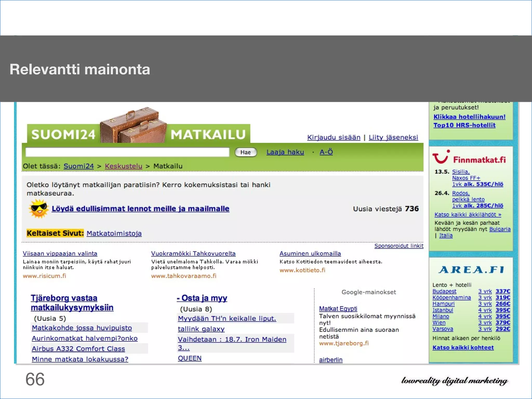Open thread Airbus A332 Comfort Class
Viewport: 532px width, 399px height.
78,349
